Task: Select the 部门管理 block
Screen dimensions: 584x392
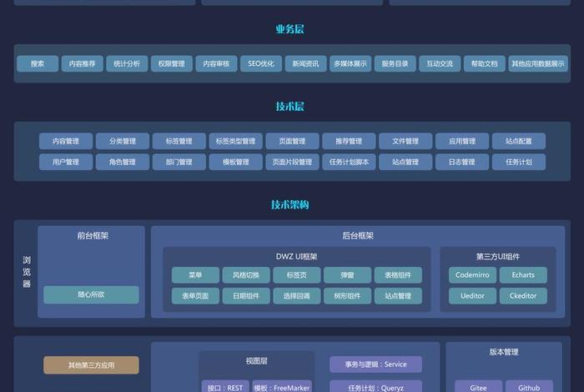Action: tap(179, 162)
